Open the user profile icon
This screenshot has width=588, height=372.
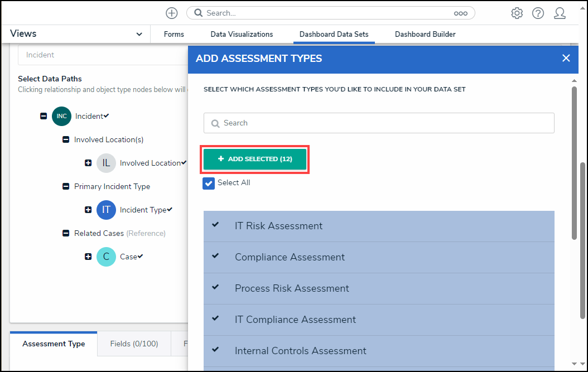pos(560,13)
